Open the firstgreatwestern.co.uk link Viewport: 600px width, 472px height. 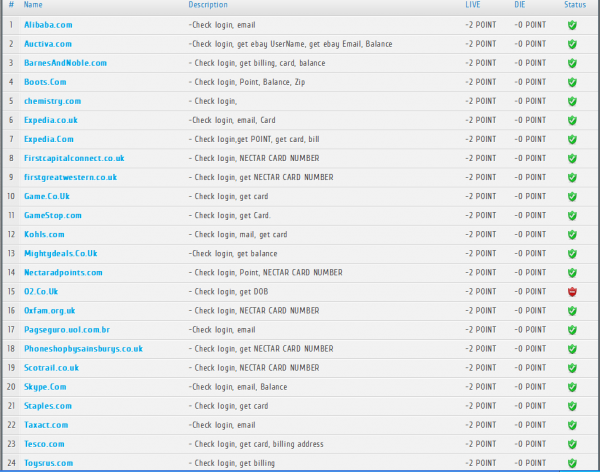(70, 178)
